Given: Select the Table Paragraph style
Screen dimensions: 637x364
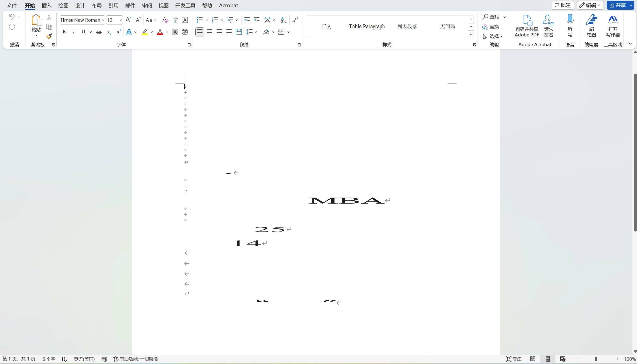Looking at the screenshot, I should (367, 26).
